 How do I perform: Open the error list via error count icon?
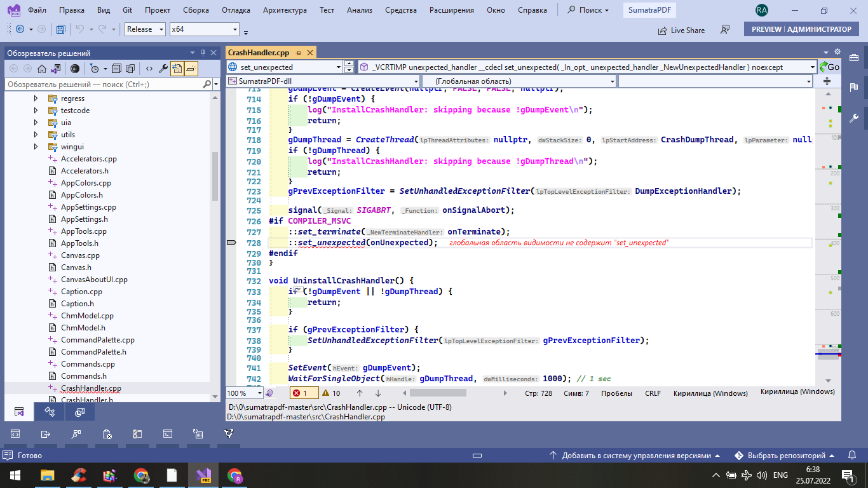tap(304, 393)
